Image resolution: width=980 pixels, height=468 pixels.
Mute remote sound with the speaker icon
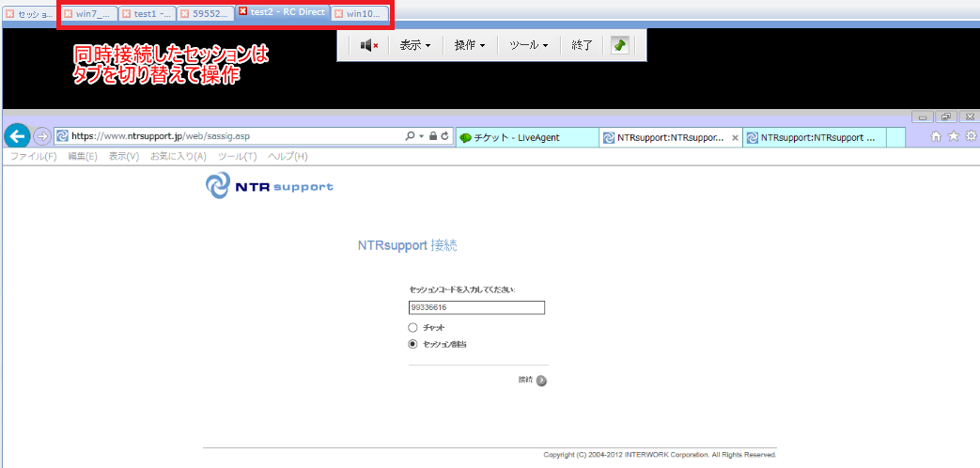pos(368,45)
